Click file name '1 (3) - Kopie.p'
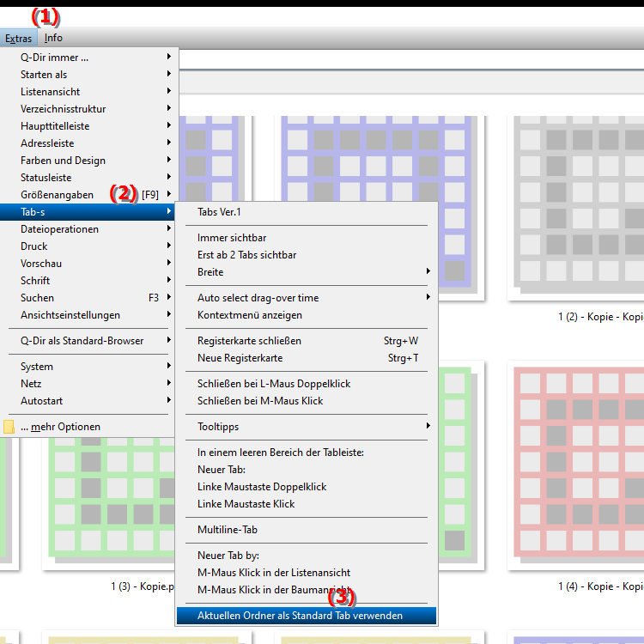 point(143,586)
